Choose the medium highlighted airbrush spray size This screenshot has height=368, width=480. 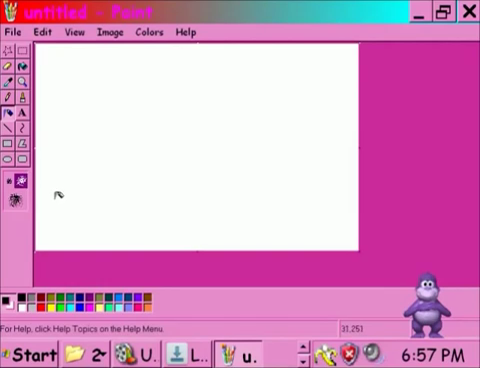coord(21,181)
